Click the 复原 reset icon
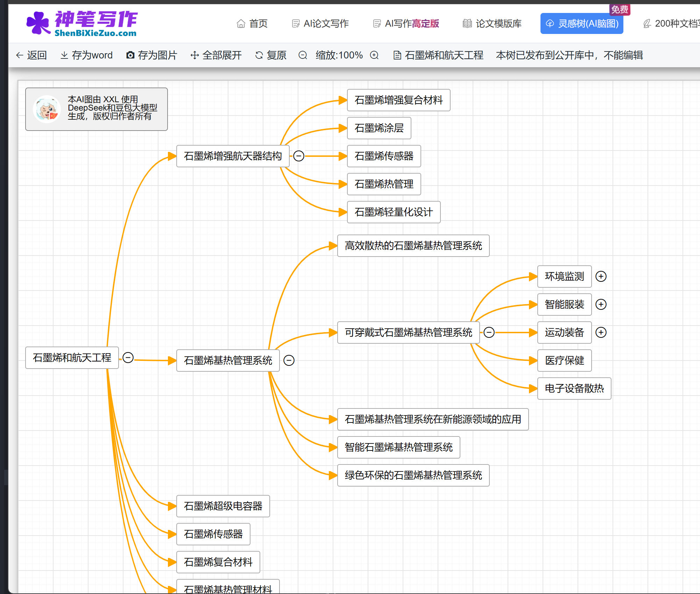Viewport: 700px width, 594px height. tap(259, 55)
